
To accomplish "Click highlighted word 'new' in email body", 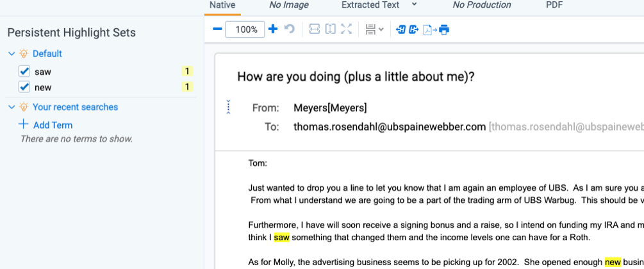I will click(x=613, y=262).
